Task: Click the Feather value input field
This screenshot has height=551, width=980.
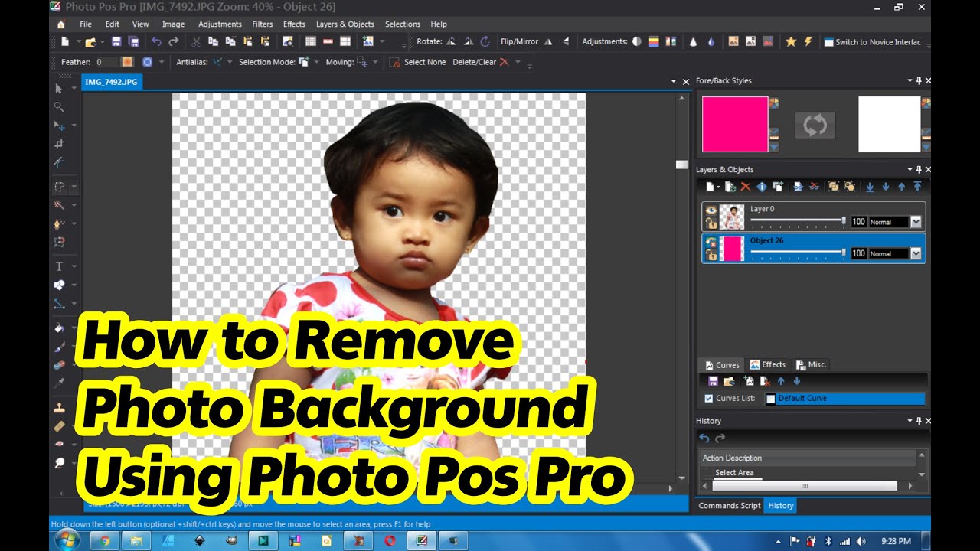Action: (x=106, y=62)
